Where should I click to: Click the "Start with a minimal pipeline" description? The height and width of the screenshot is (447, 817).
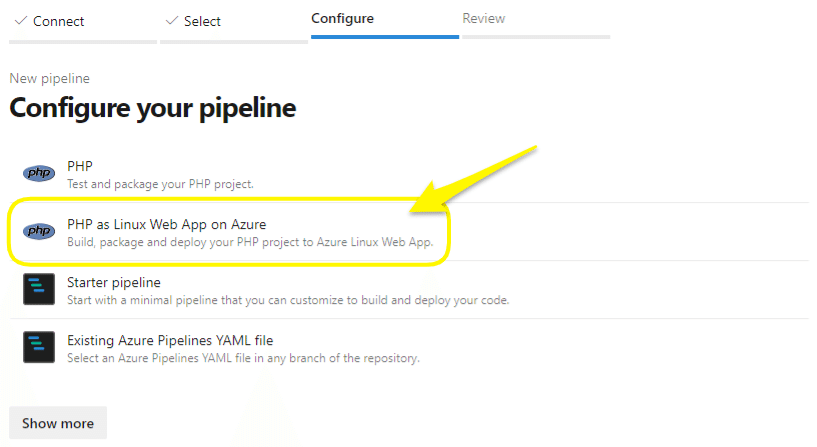[x=288, y=300]
